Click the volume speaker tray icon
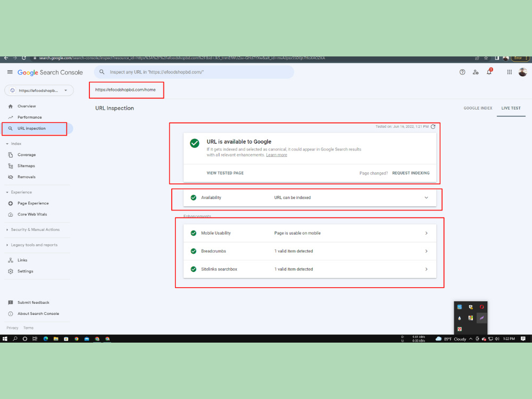 (x=497, y=339)
